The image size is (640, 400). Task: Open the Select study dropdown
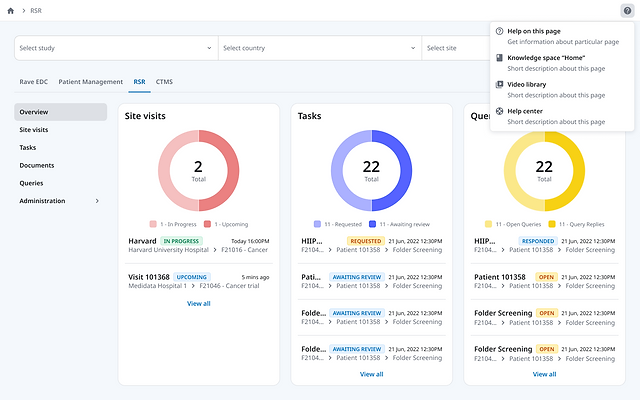pos(116,48)
